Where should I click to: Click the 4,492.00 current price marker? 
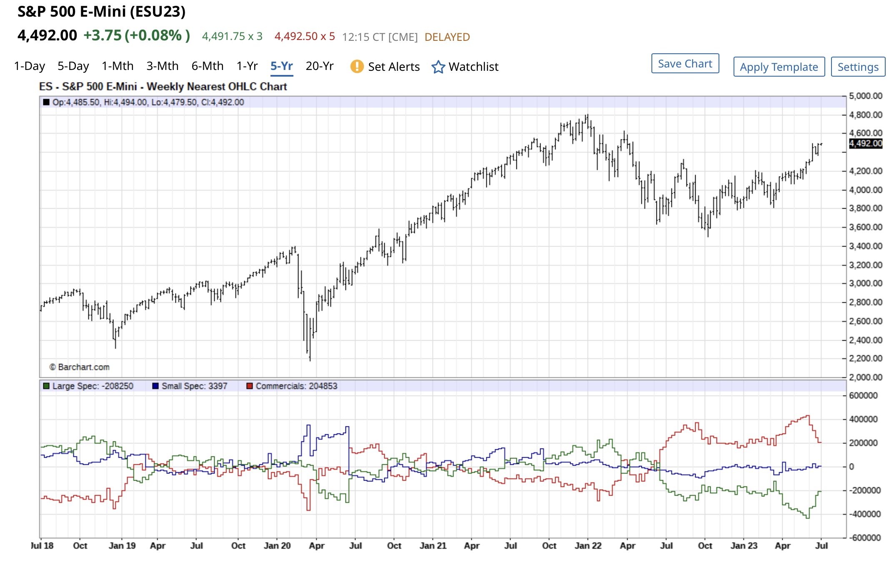point(866,144)
